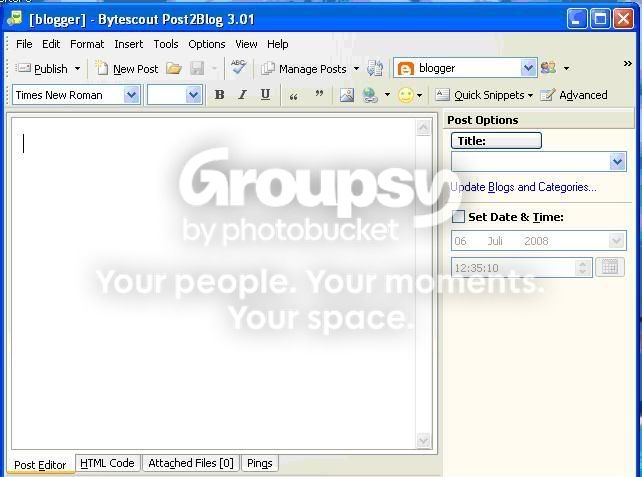Maximize the Post2Blog window
The width and height of the screenshot is (642, 477).
point(600,19)
